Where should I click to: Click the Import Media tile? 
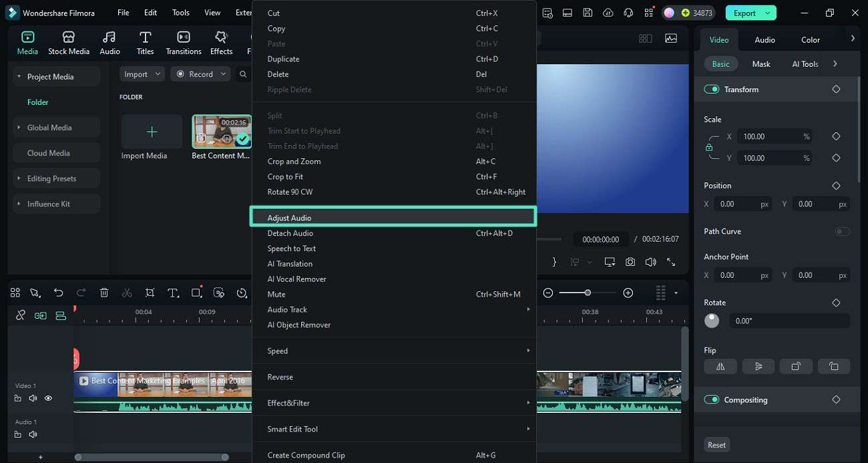(x=152, y=132)
